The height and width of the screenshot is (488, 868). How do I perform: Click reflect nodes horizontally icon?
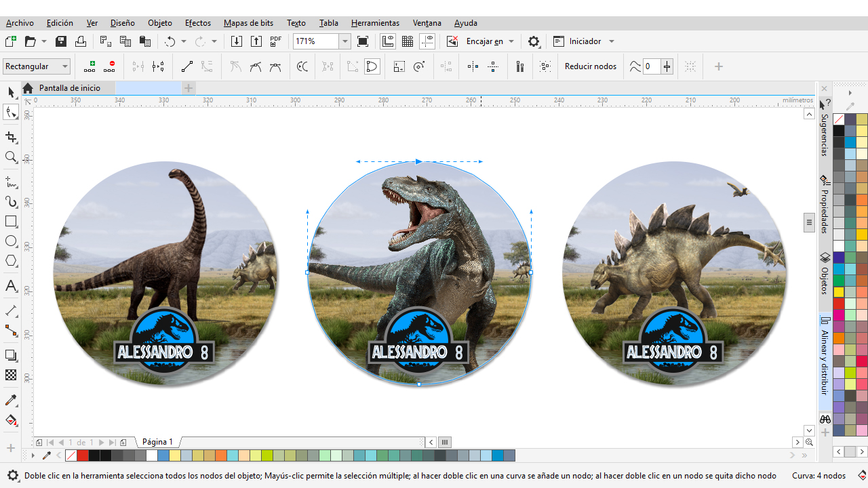coord(473,66)
